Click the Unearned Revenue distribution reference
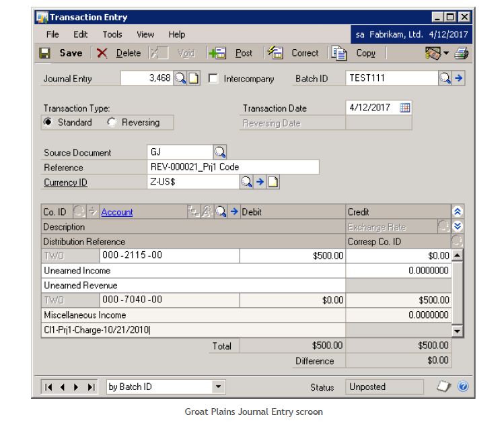The image size is (504, 425). pos(194,286)
